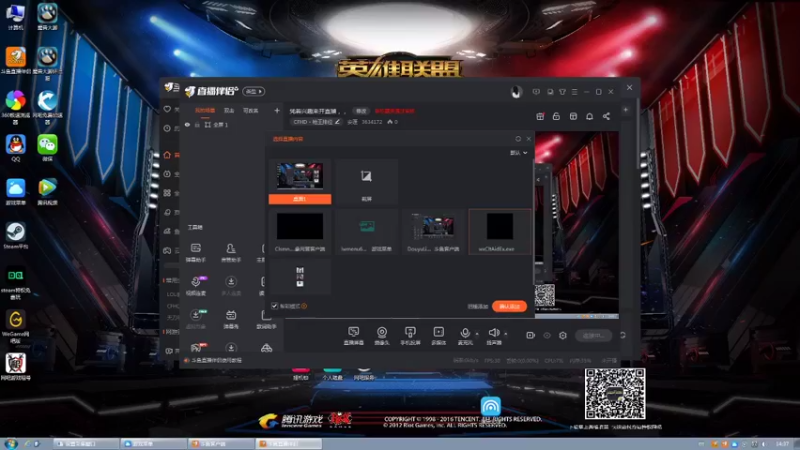
Task: Open the sort dropdown in source dialog
Action: tap(519, 153)
